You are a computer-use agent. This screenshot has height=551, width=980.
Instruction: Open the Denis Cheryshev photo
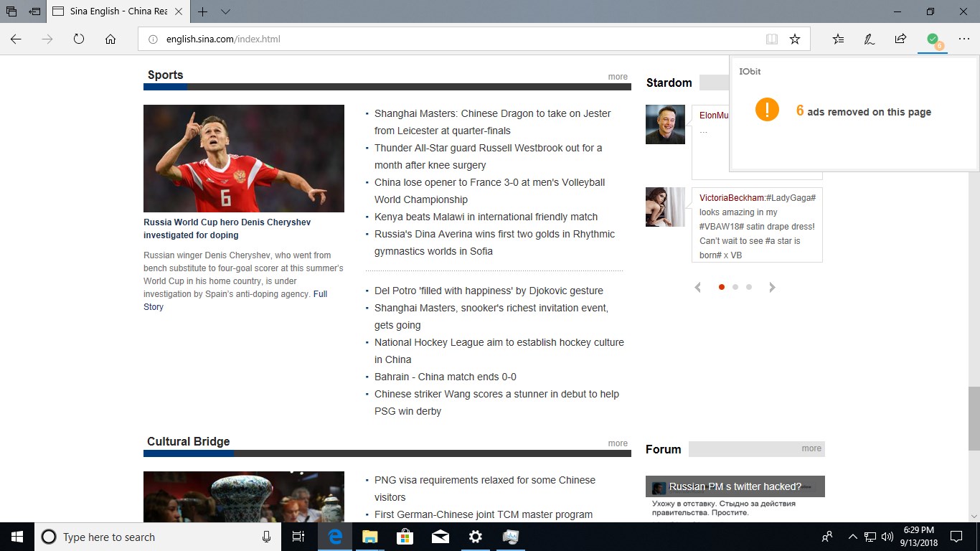244,159
